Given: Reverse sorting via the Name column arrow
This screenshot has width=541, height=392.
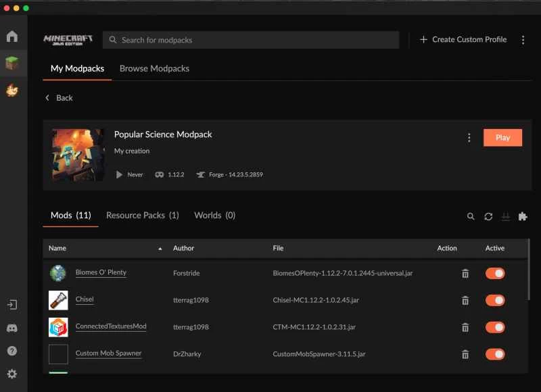Looking at the screenshot, I should coord(160,248).
